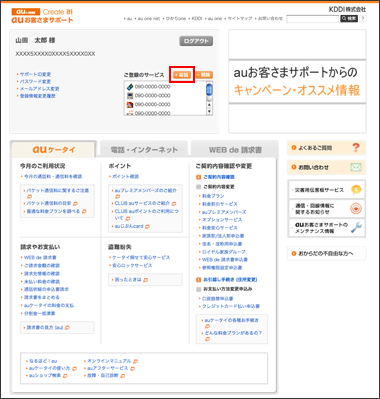Open the au one net top navigation link

[x=149, y=19]
